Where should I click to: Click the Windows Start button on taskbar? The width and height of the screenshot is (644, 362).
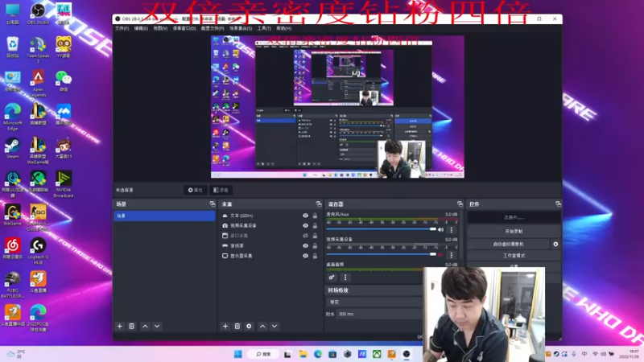click(x=237, y=354)
